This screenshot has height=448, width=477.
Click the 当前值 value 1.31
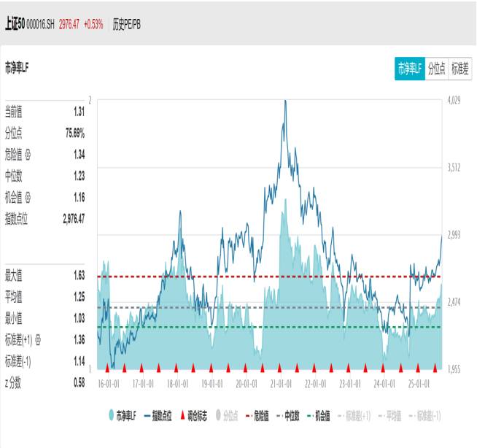pos(79,112)
